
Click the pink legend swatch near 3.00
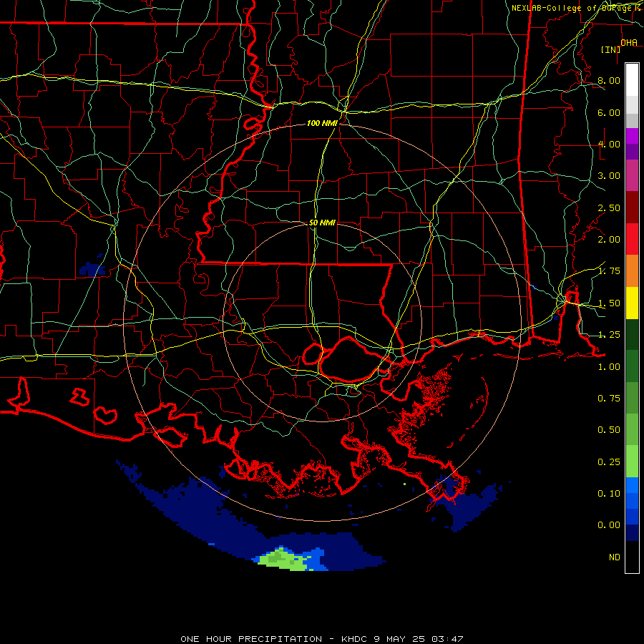tap(632, 175)
